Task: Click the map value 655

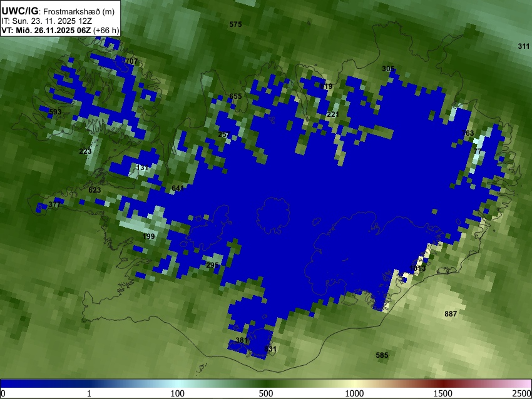Action: (235, 96)
